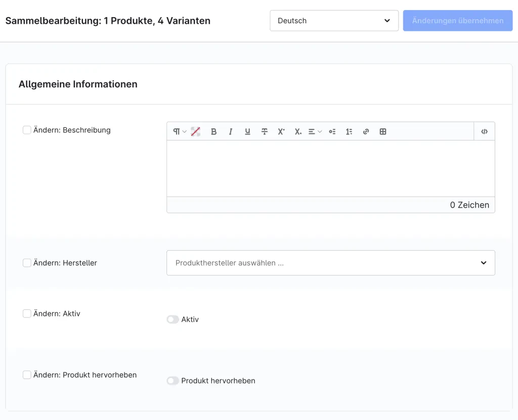Open the Deutsch language dropdown
This screenshot has width=518, height=420.
click(334, 21)
